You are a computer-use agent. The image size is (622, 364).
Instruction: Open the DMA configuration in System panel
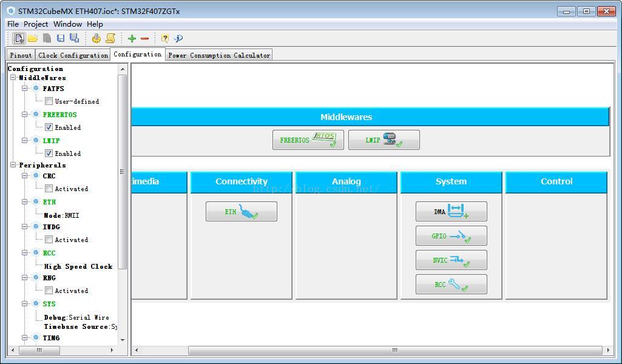point(450,211)
